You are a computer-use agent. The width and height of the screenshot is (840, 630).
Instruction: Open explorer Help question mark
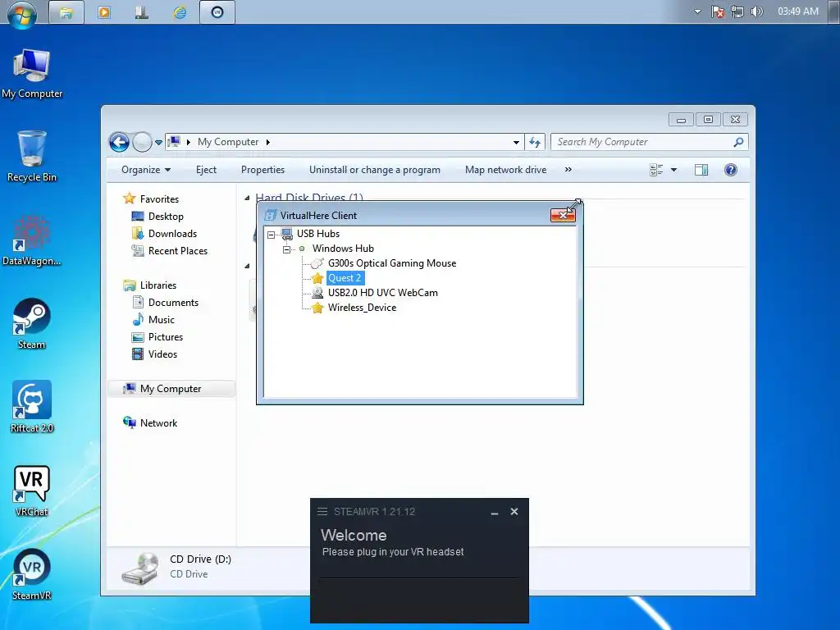tap(731, 170)
